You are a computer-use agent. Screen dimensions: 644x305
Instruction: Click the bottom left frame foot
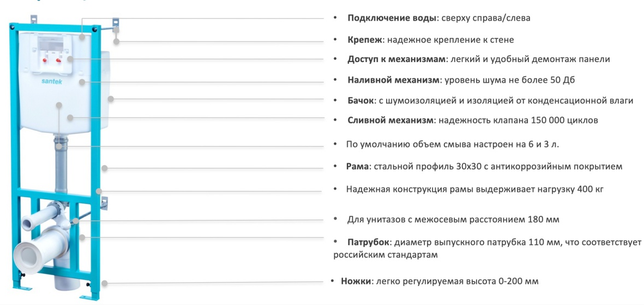[x=22, y=288]
